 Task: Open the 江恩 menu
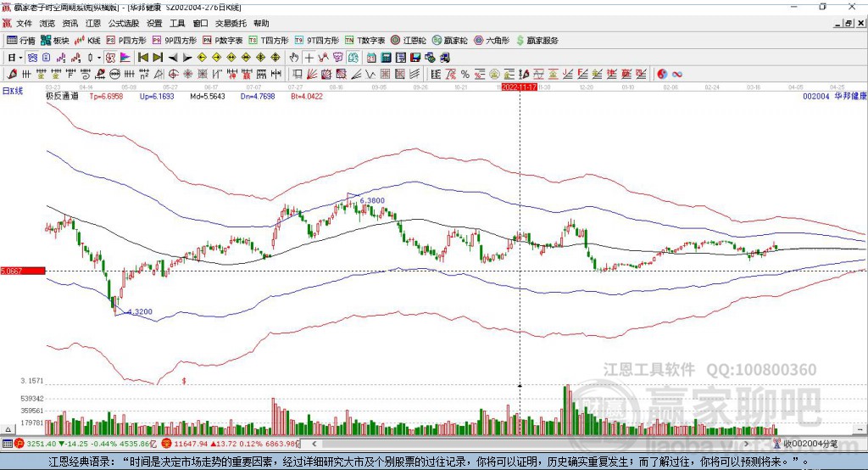point(93,23)
